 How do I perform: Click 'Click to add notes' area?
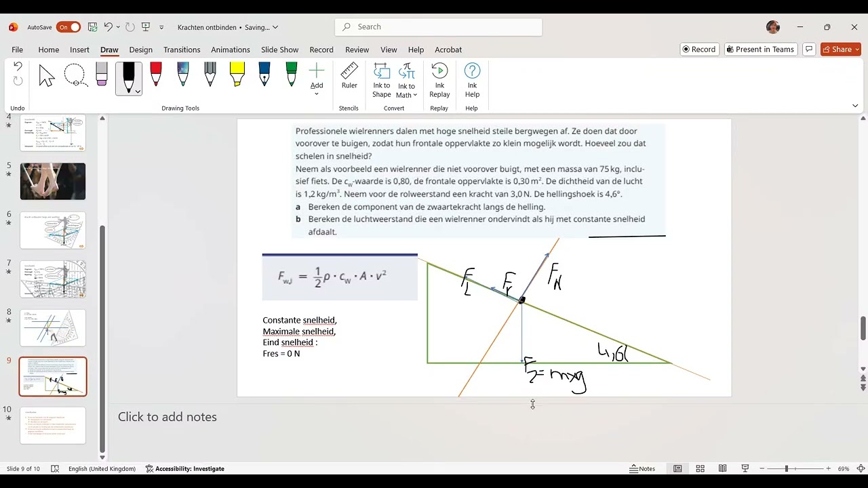pos(167,417)
